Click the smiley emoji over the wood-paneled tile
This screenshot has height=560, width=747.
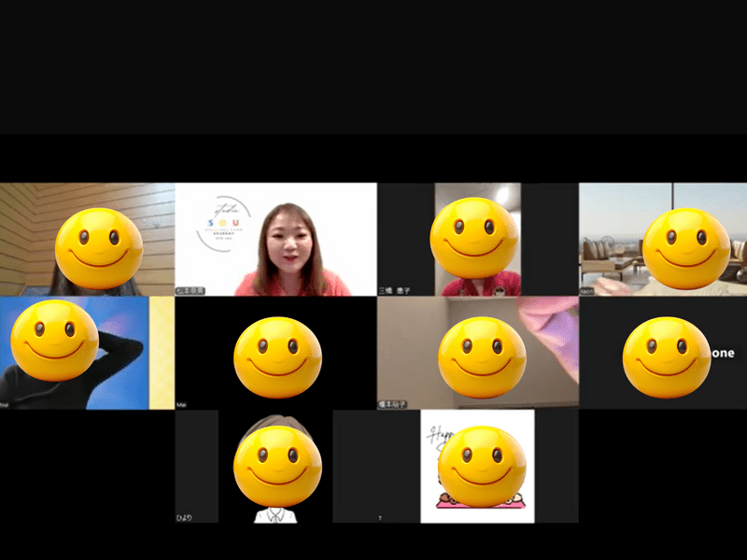98,247
